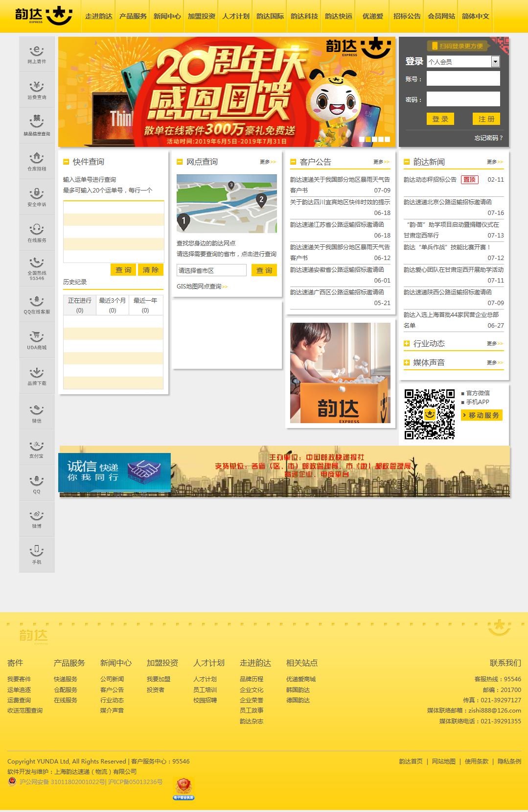Click 更多 in the 客户公告 header
This screenshot has width=528, height=812.
382,162
